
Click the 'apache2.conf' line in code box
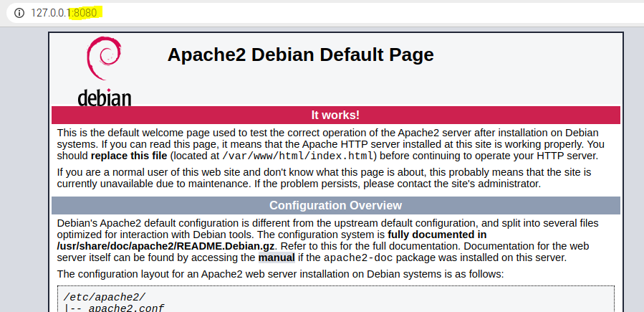pyautogui.click(x=127, y=308)
